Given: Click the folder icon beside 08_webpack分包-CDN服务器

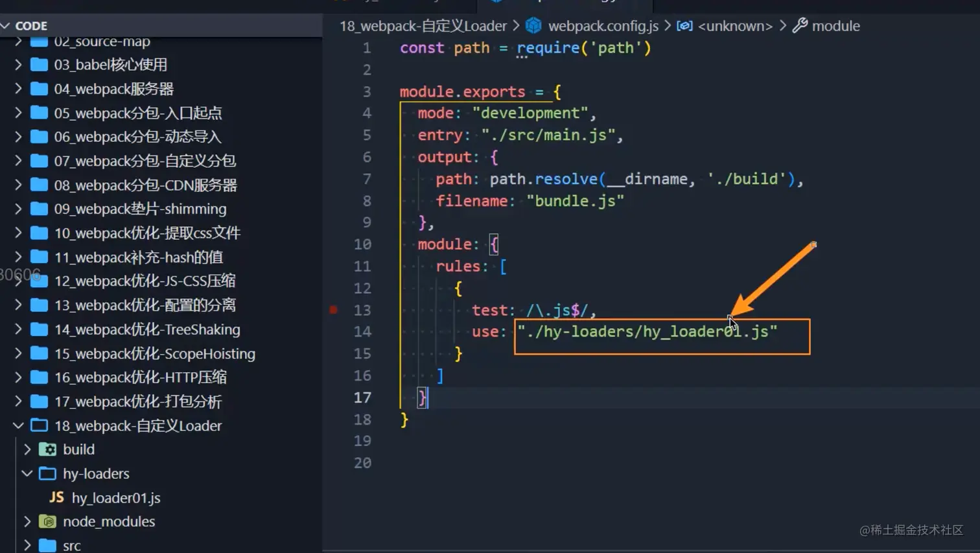Looking at the screenshot, I should point(39,185).
